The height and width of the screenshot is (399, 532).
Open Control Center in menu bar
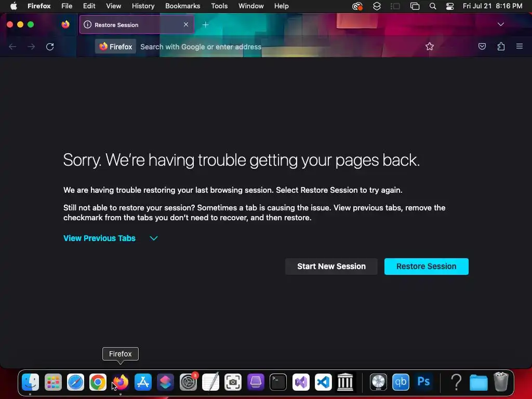[x=450, y=6]
